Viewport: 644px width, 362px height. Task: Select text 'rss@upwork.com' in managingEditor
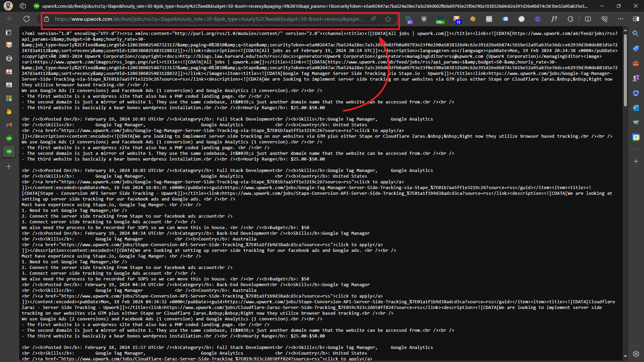point(465,56)
